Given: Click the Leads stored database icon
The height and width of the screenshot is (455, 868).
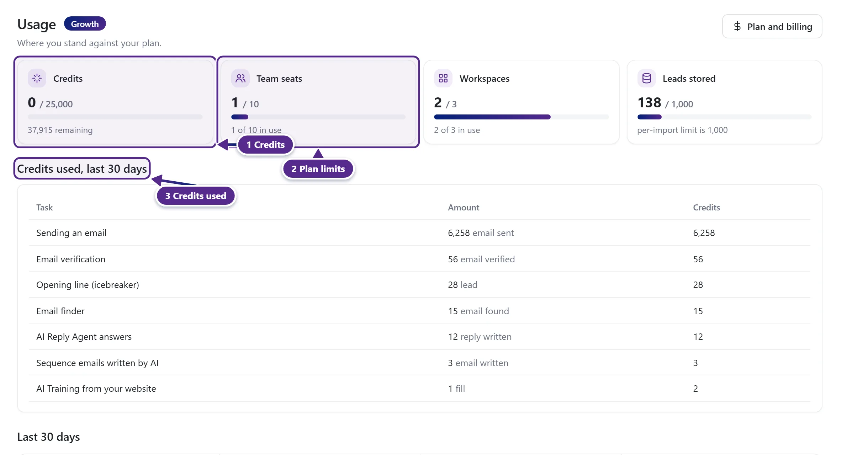Looking at the screenshot, I should (x=647, y=78).
